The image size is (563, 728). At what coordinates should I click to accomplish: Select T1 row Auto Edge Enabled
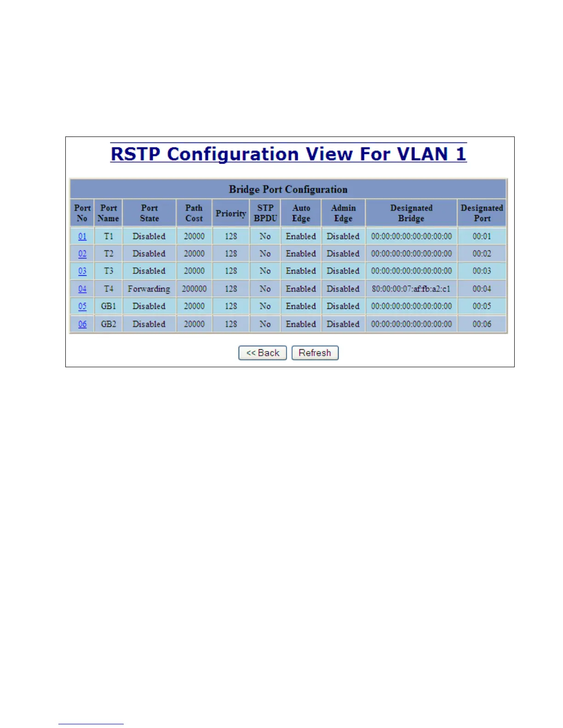301,236
